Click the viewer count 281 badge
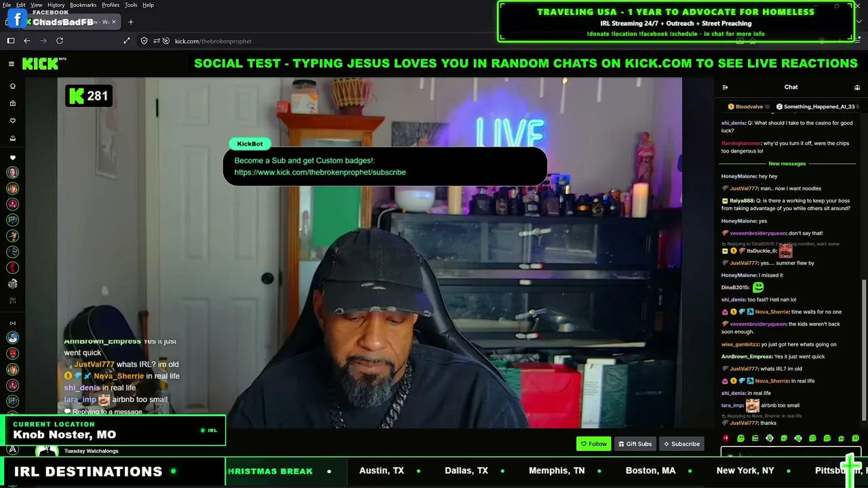 tap(88, 96)
